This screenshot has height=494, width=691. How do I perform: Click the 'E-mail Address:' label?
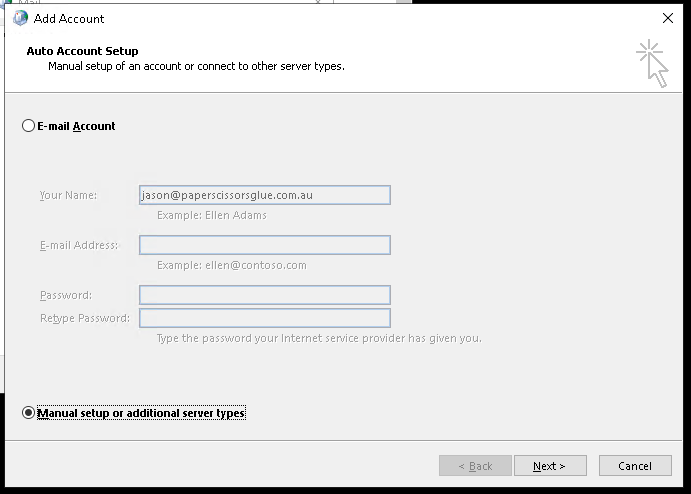pyautogui.click(x=78, y=245)
